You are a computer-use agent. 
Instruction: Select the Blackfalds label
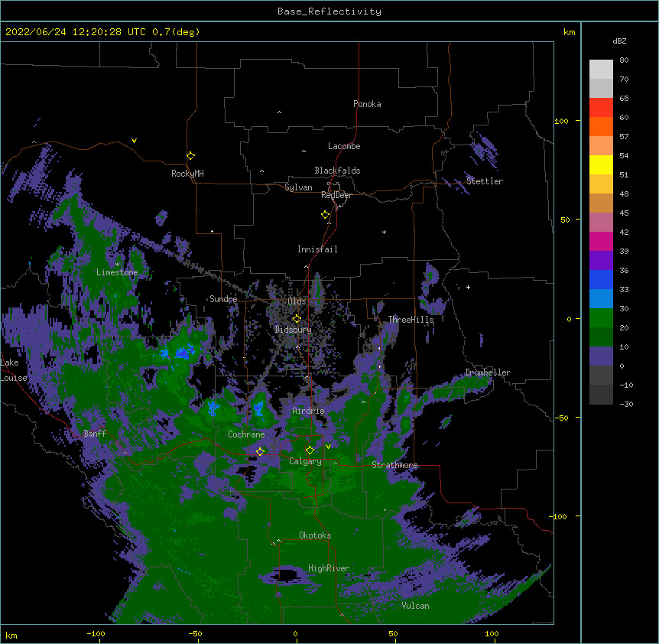337,171
